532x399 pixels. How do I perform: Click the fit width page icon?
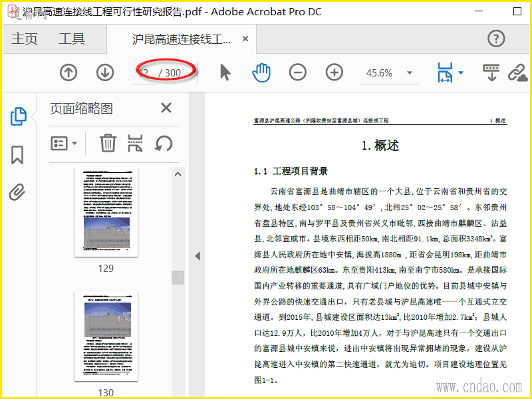pyautogui.click(x=445, y=72)
